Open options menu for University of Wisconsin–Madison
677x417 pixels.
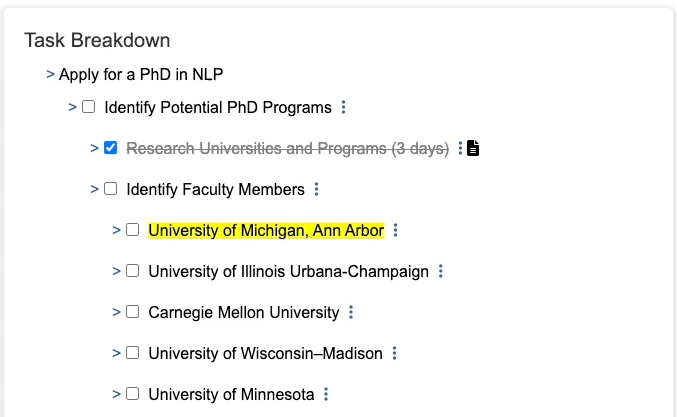point(395,353)
